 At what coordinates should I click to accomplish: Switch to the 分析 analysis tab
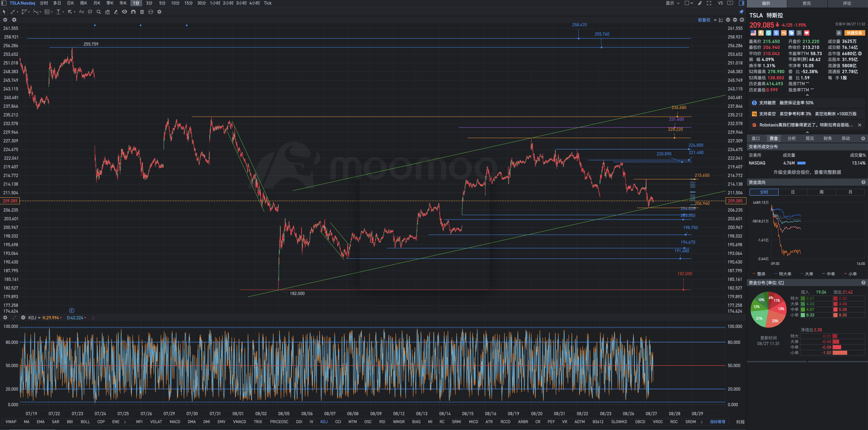[792, 138]
